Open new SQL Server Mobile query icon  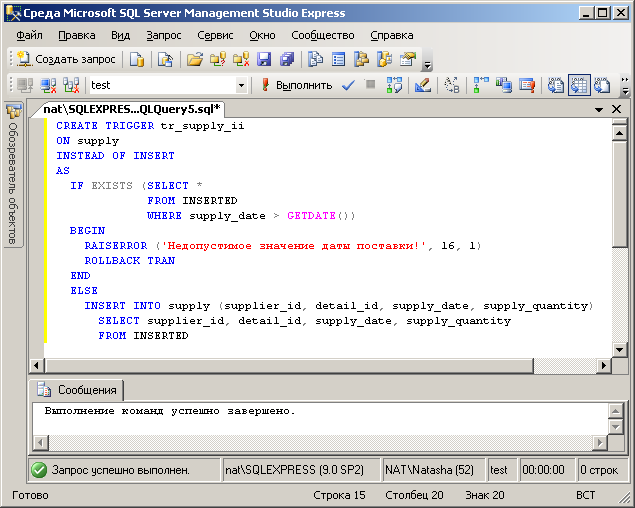click(x=165, y=60)
